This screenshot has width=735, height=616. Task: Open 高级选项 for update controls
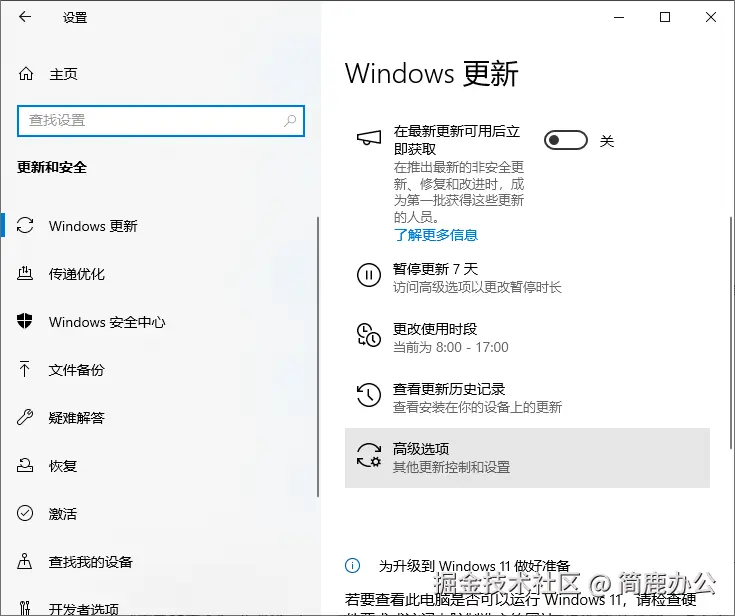[x=527, y=458]
